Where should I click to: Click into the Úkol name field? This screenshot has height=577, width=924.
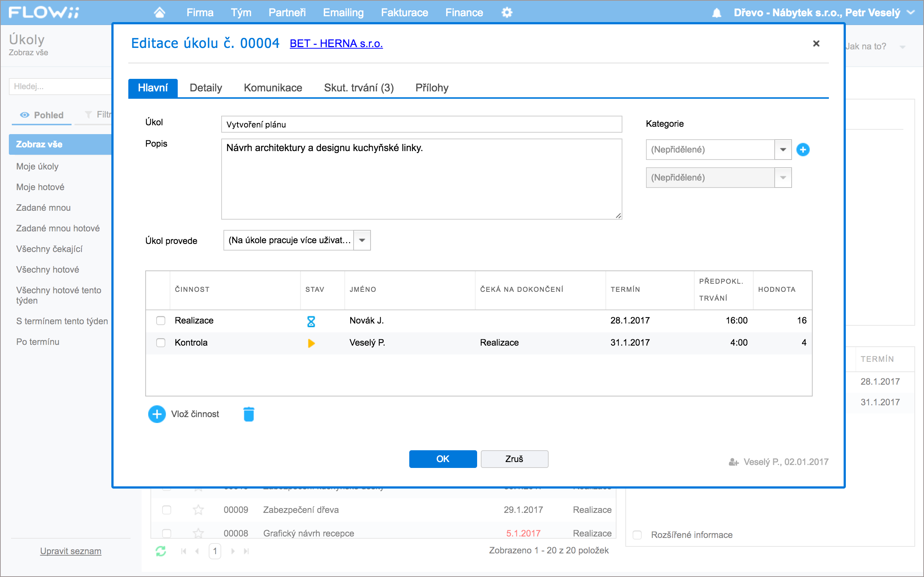pos(421,125)
